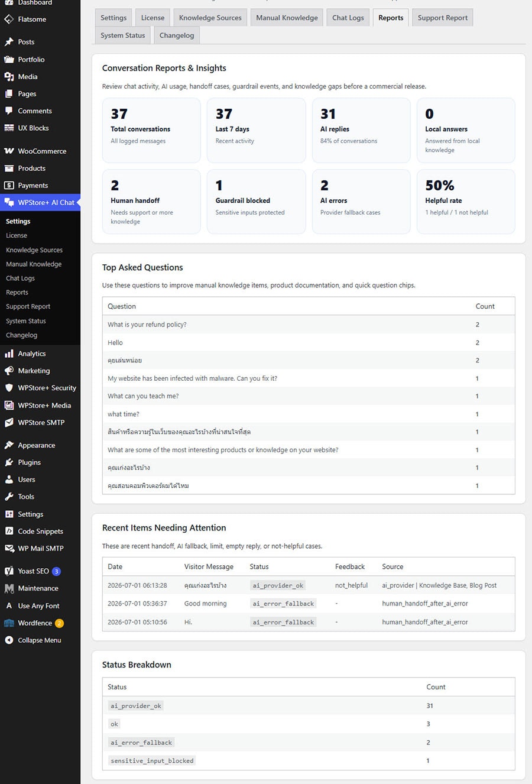Open License in the sidebar submenu
This screenshot has width=532, height=784.
tap(17, 236)
